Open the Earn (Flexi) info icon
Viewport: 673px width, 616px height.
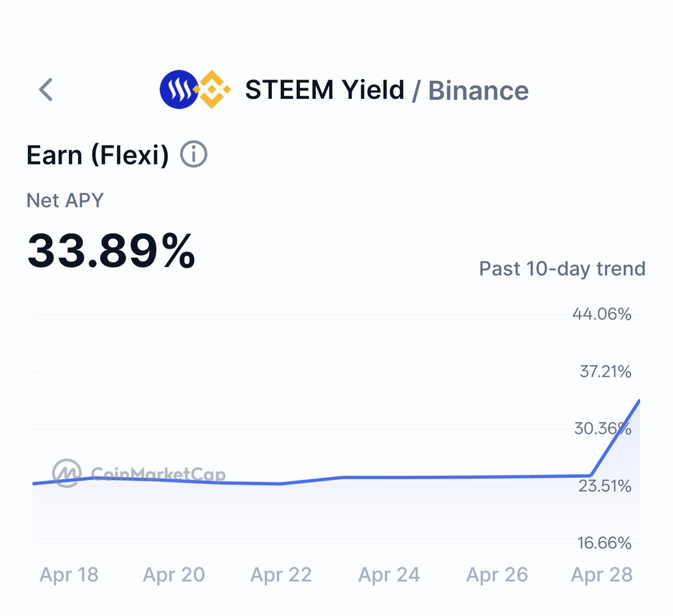coord(194,155)
